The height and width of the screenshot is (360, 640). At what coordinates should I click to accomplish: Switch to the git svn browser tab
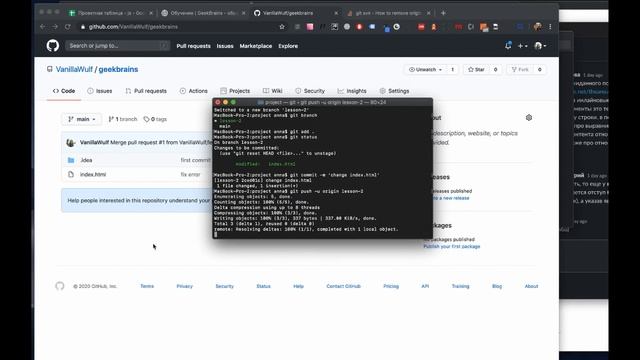point(388,13)
